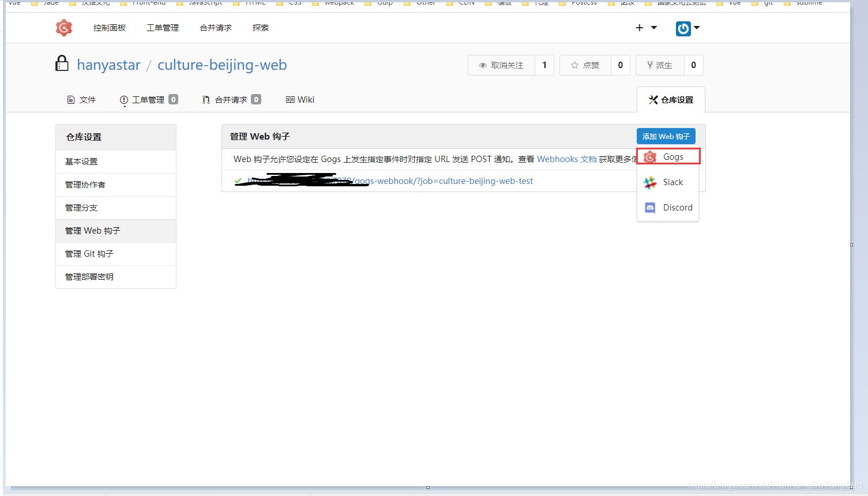This screenshot has width=868, height=496.
Task: Open the Webhooks 文档 link
Action: tap(567, 159)
